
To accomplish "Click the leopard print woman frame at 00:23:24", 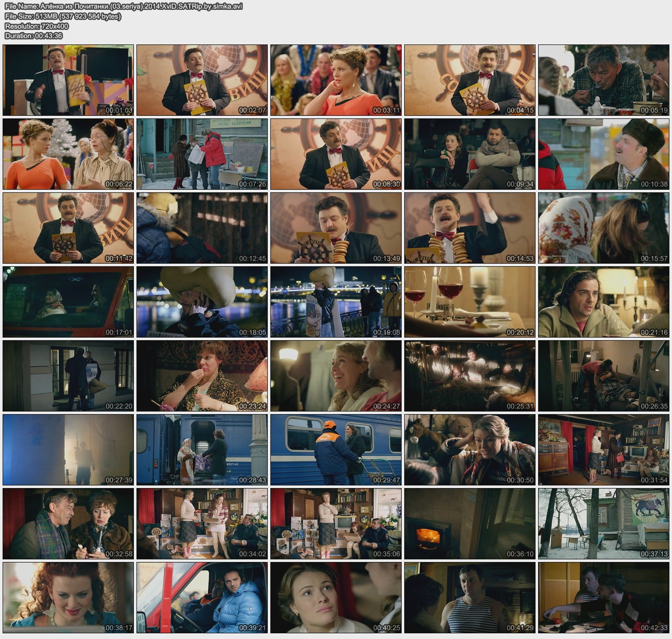I will [x=202, y=376].
